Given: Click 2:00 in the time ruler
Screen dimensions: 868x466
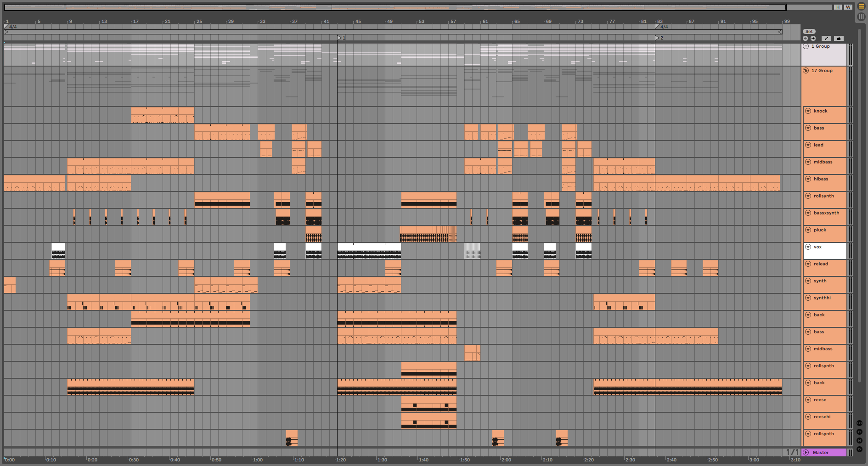Looking at the screenshot, I should pos(506,460).
